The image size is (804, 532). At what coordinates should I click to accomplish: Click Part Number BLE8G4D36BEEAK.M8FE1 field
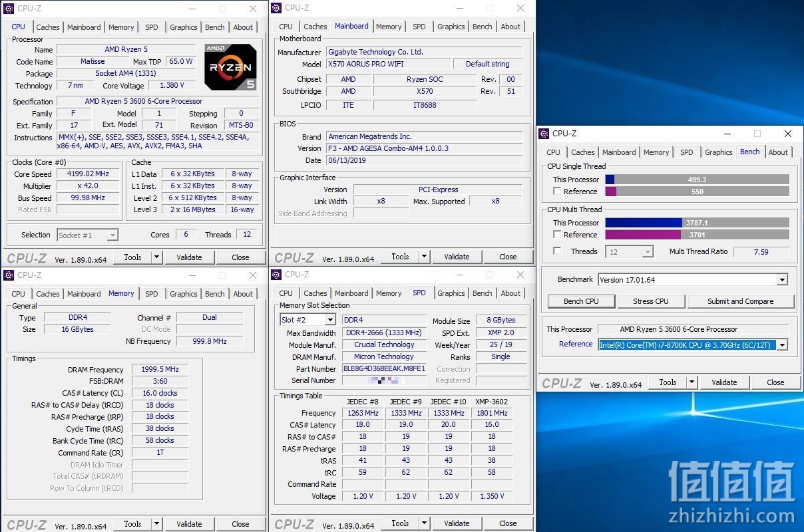pos(384,368)
